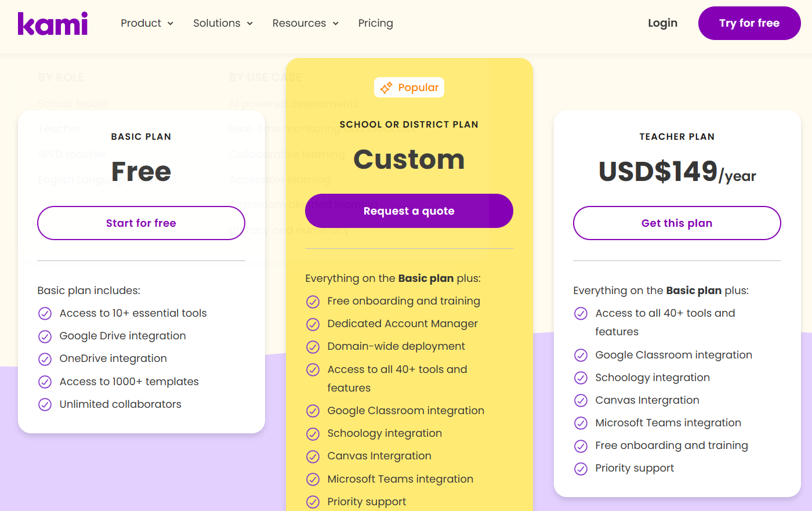Click the checkmark beside Google Drive integration
This screenshot has width=812, height=511.
click(45, 336)
